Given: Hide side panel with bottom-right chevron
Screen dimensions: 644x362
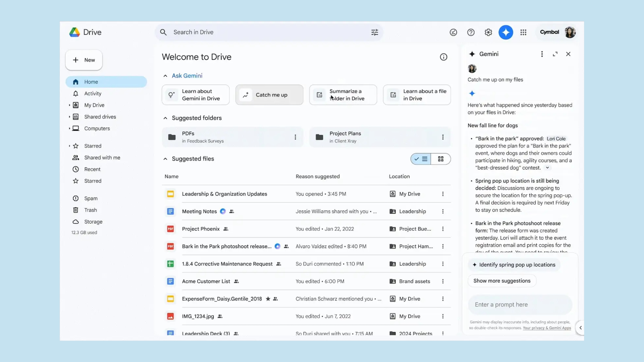Looking at the screenshot, I should 580,328.
